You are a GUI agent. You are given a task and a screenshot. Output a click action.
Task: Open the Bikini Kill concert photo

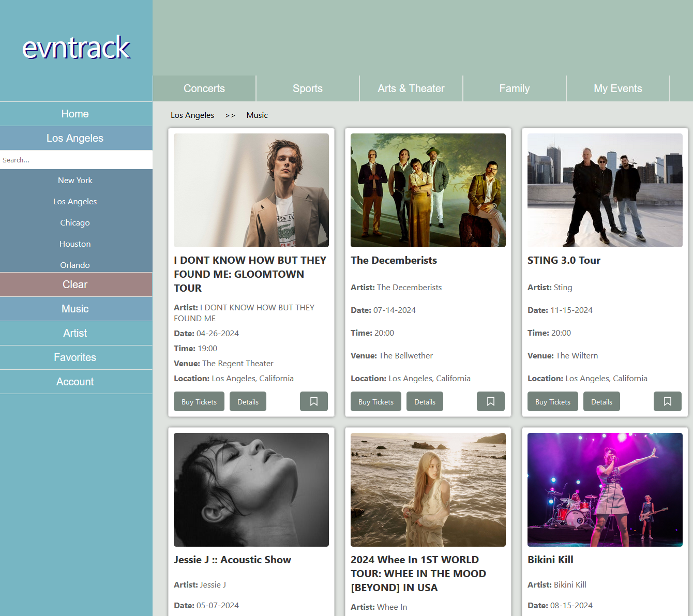[605, 490]
